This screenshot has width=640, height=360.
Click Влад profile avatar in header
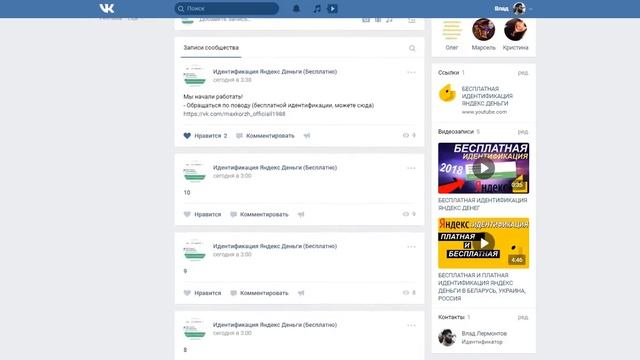[x=519, y=8]
